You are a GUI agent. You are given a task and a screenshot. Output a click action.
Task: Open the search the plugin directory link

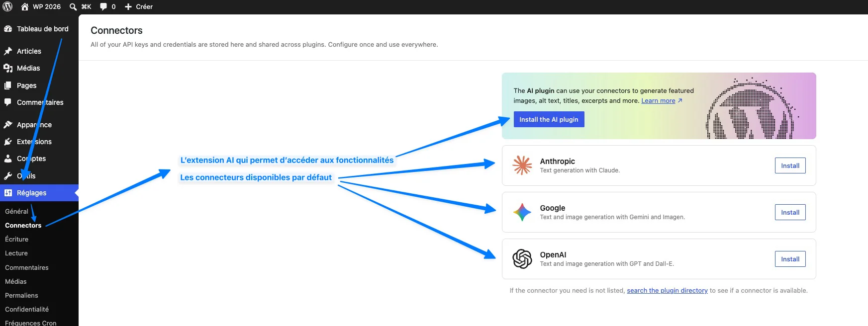667,291
